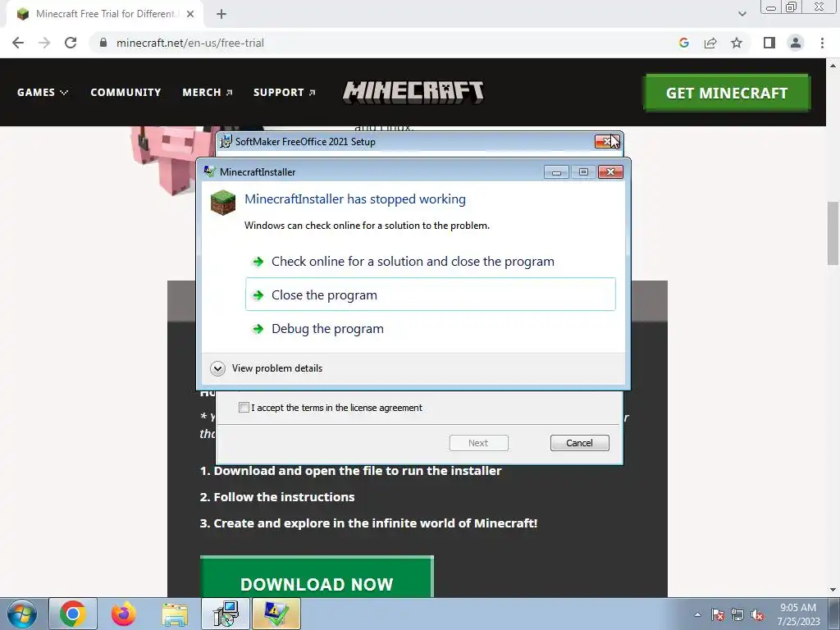The height and width of the screenshot is (630, 840).
Task: Launch Firefox from taskbar
Action: pyautogui.click(x=124, y=614)
